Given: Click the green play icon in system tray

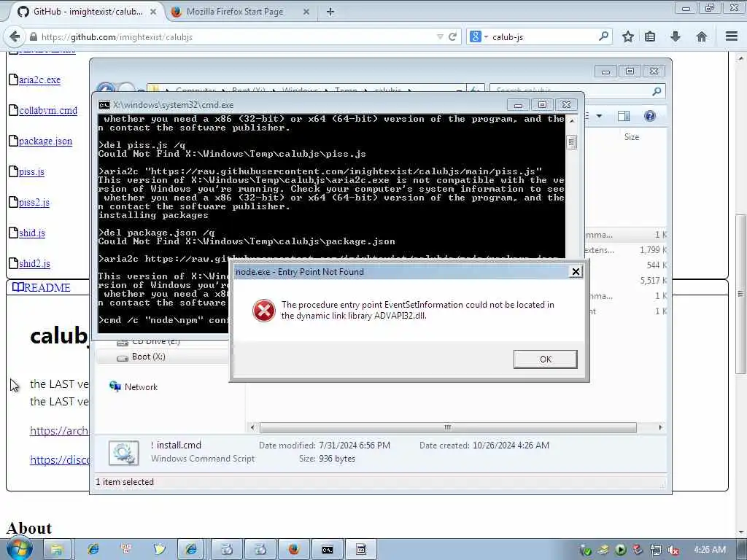Looking at the screenshot, I should point(620,550).
